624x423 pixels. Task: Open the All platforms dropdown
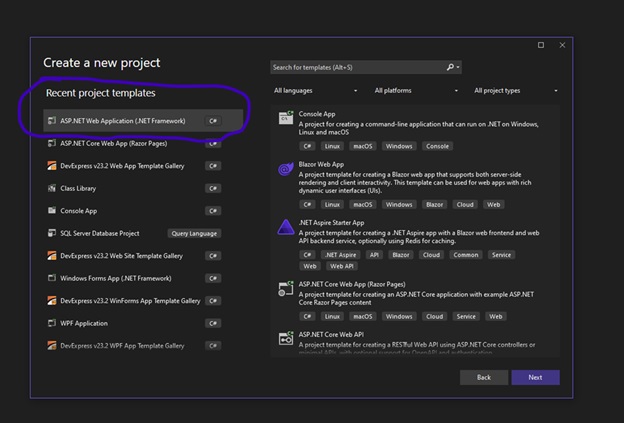coord(416,91)
